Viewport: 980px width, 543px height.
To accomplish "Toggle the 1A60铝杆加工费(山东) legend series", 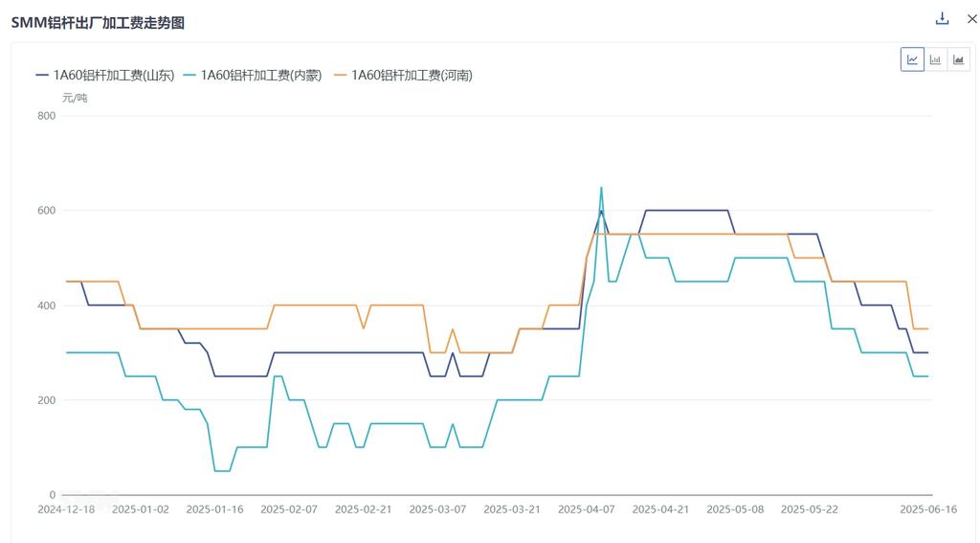I will point(113,75).
